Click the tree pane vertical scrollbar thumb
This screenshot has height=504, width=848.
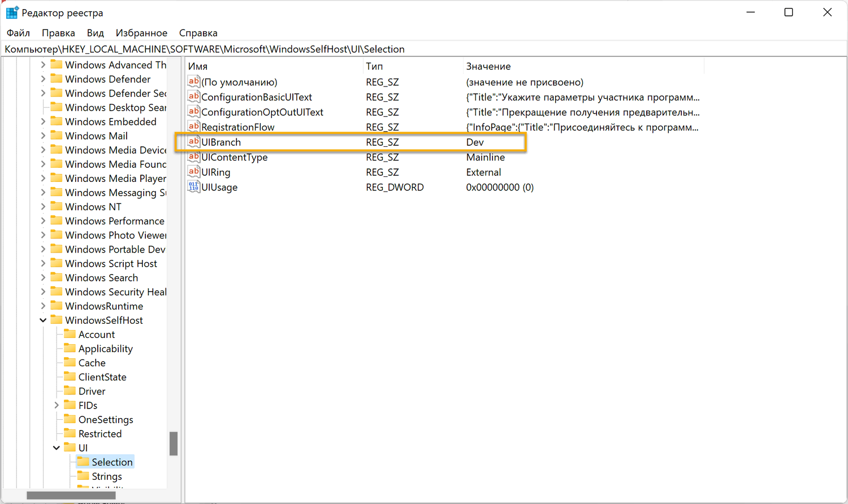coord(174,444)
